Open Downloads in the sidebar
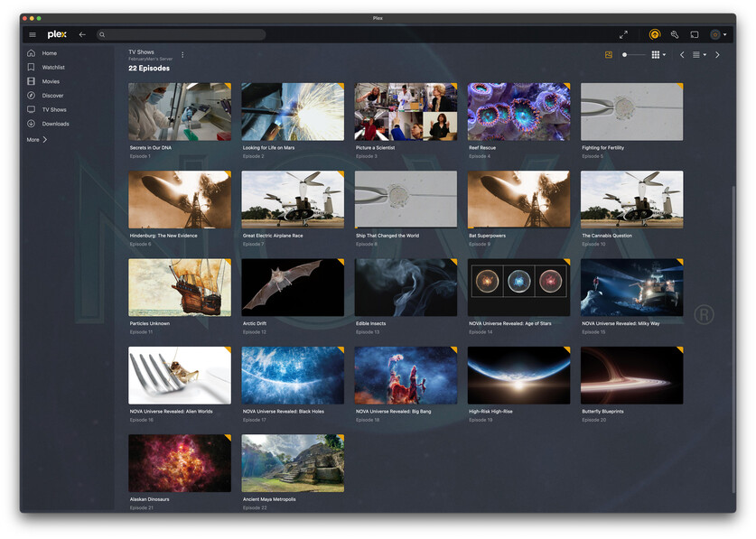The image size is (756, 539). (x=55, y=124)
